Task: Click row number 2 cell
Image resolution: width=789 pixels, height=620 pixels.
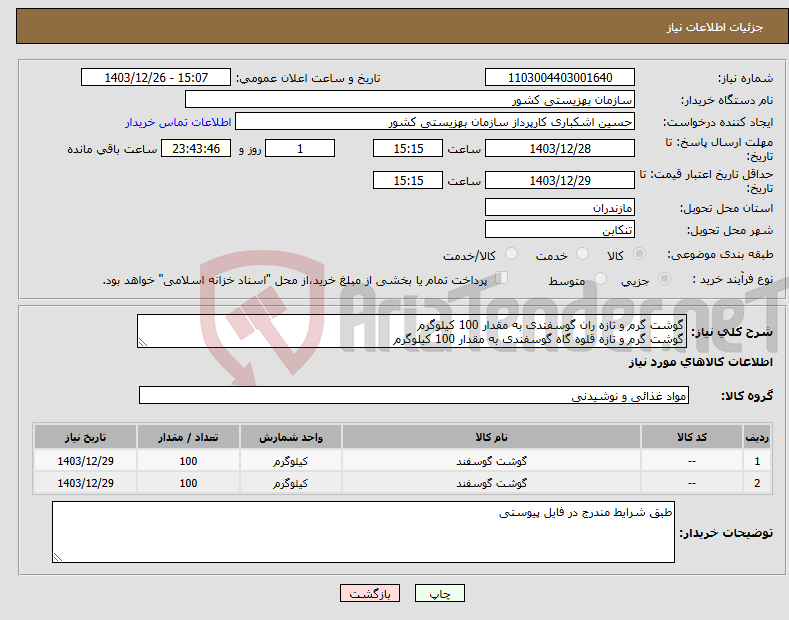Action: (x=757, y=483)
